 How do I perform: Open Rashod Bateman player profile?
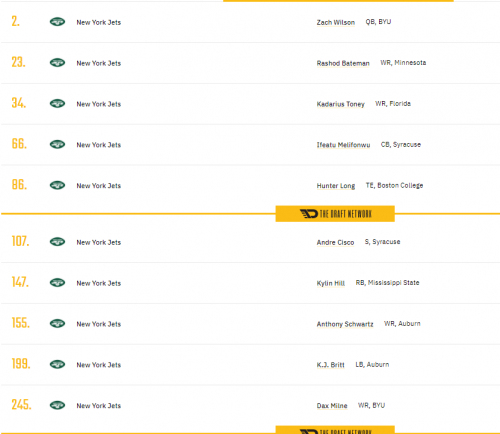343,63
